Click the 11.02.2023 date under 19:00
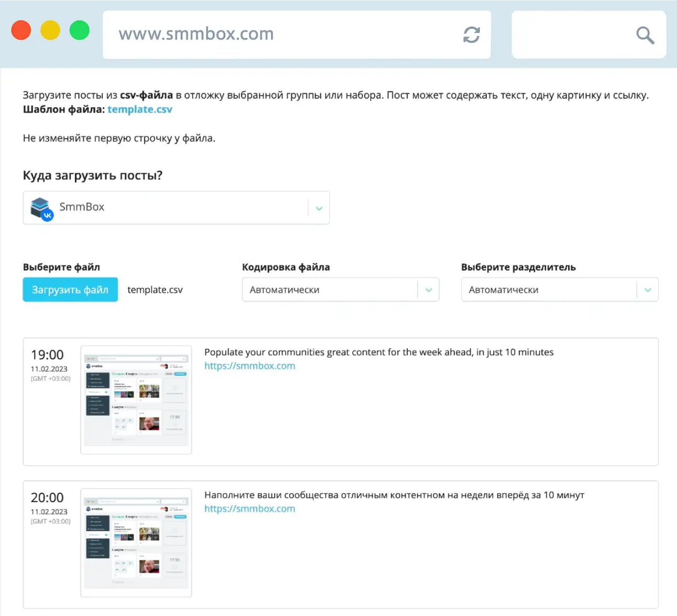The width and height of the screenshot is (677, 616). 49,369
